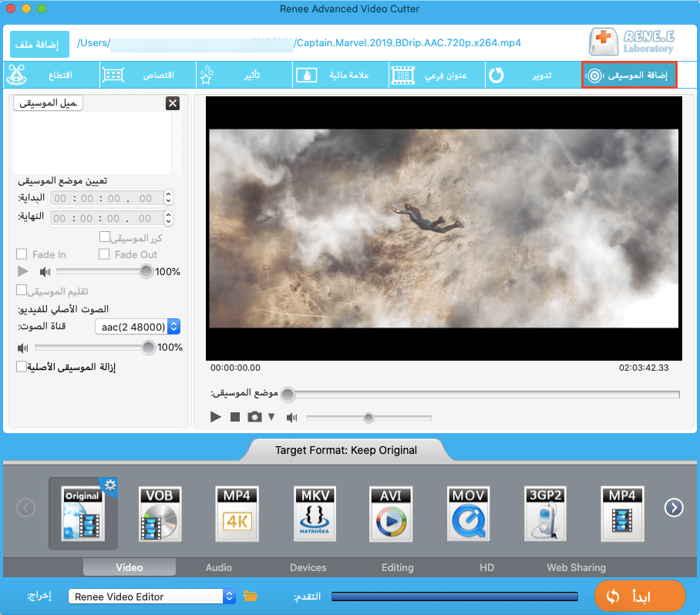Viewport: 700px width, 615px height.
Task: Click the Target Format: Keep Original tab
Action: pos(346,450)
